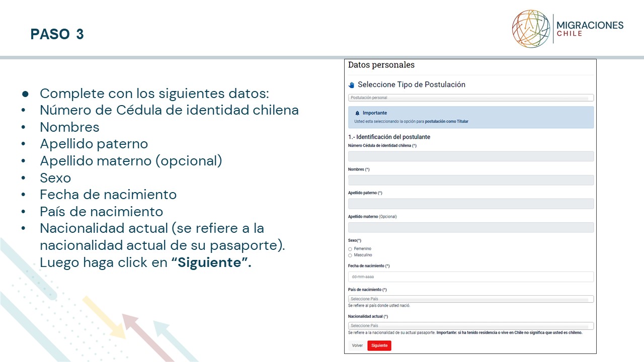Select the Femenino radio button
Screen dimensions: 644x362
350,249
